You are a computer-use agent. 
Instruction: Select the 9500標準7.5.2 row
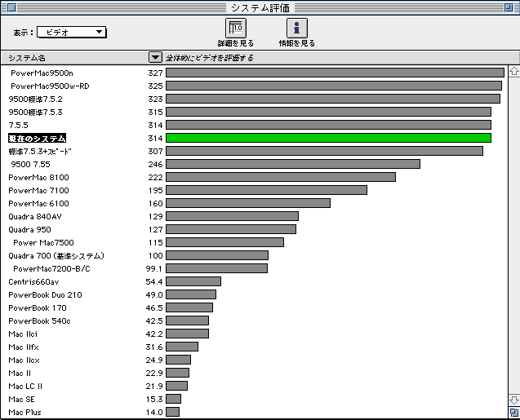(x=254, y=99)
